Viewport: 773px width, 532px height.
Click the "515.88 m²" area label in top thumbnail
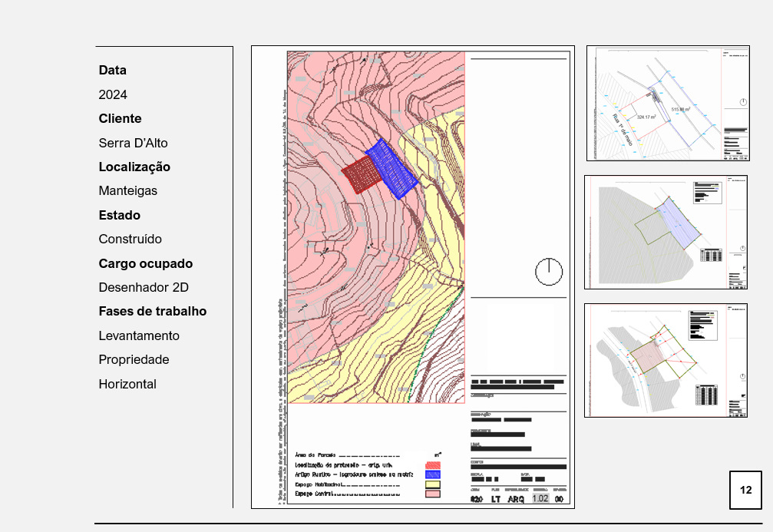[680, 110]
